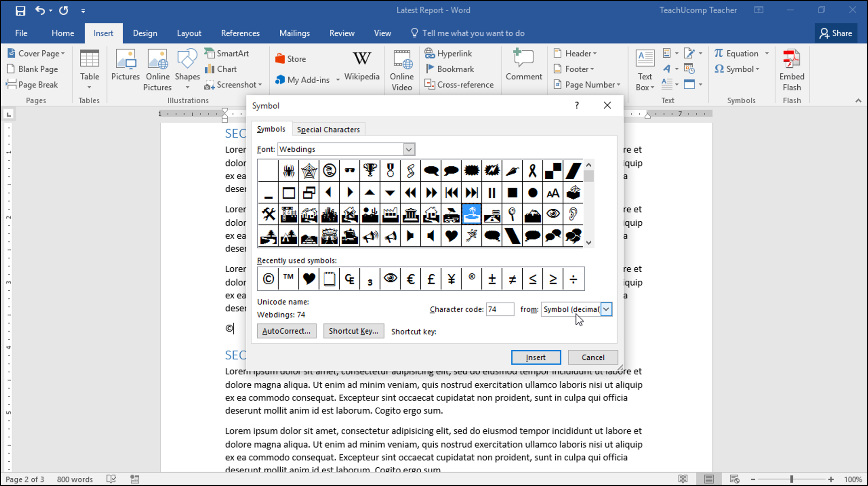Open the Office Store add-ins
The width and height of the screenshot is (868, 486).
pyautogui.click(x=290, y=59)
